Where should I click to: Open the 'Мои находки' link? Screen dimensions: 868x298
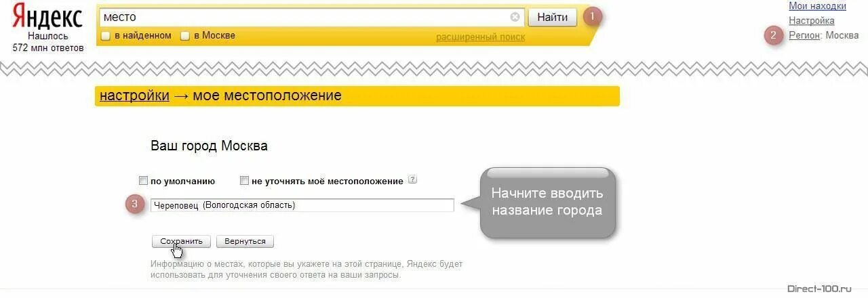(x=817, y=6)
